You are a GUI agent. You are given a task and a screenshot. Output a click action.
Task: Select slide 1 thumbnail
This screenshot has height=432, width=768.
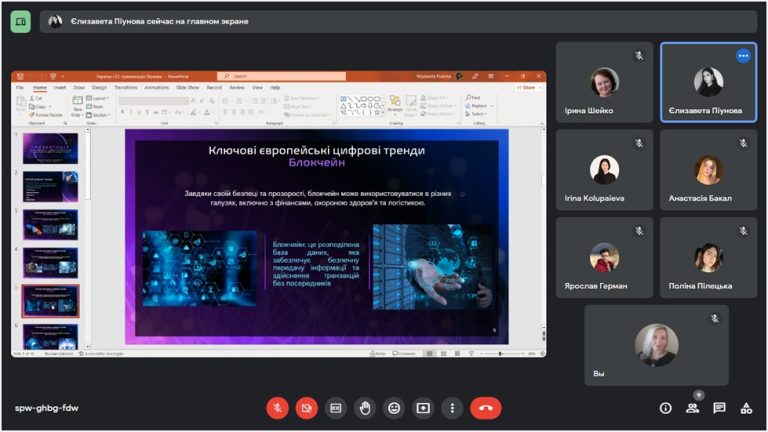50,148
